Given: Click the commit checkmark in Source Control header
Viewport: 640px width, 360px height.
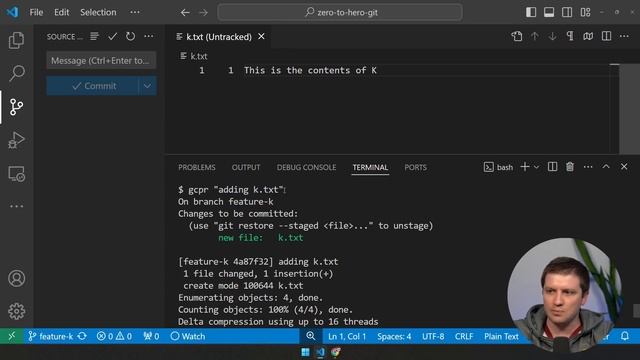Looking at the screenshot, I should [x=112, y=36].
